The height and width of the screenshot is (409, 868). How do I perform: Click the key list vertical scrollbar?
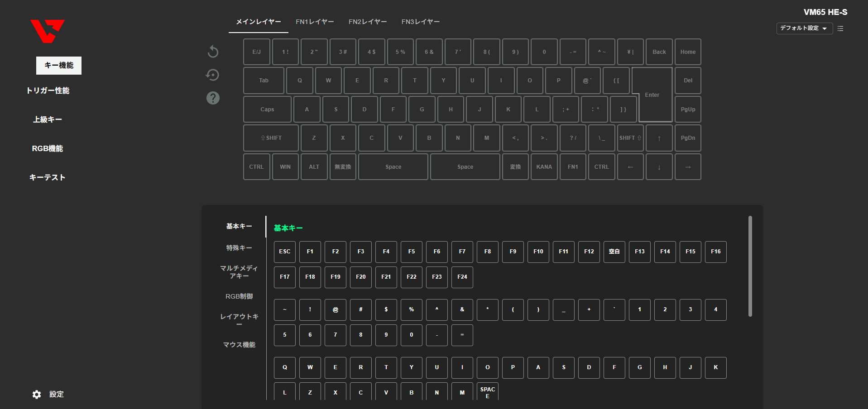pos(750,266)
